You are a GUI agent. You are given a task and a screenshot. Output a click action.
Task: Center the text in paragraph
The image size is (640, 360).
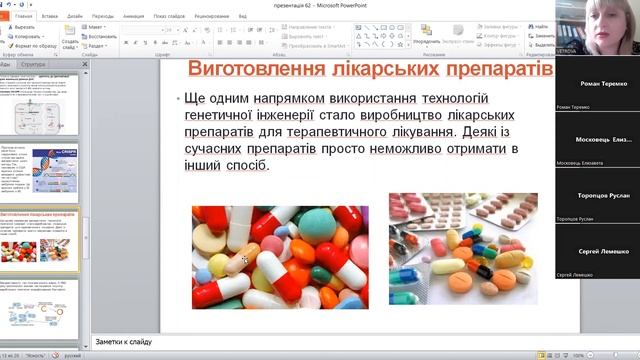pos(230,42)
